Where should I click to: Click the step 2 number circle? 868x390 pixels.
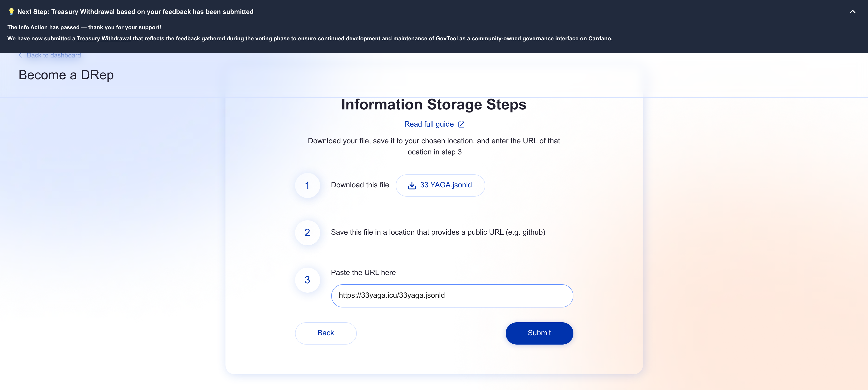pyautogui.click(x=307, y=232)
